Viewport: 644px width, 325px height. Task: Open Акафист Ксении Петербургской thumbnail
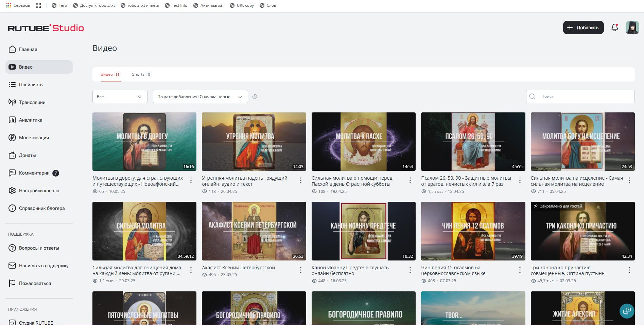click(254, 231)
